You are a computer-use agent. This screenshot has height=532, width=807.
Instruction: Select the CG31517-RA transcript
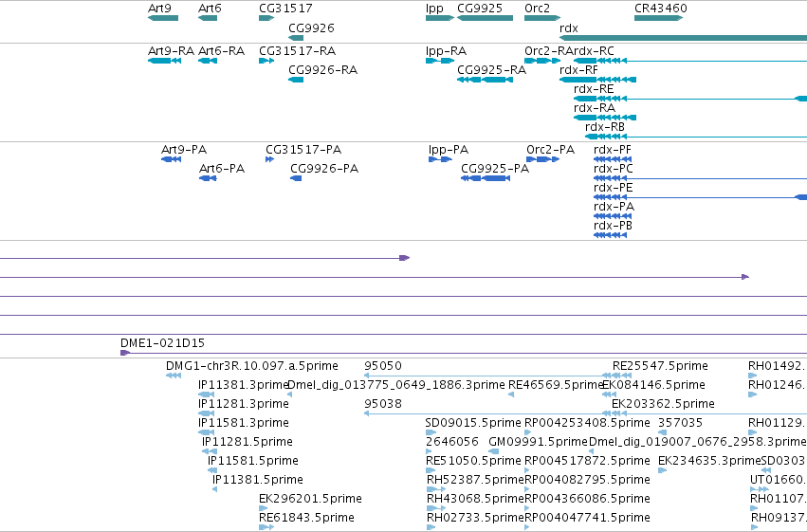266,61
